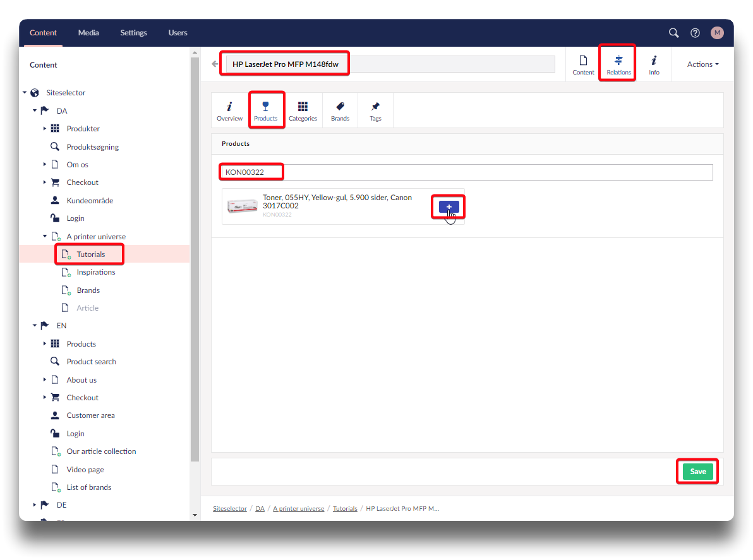This screenshot has width=753, height=560.
Task: Select Tutorials in the content tree
Action: click(91, 254)
